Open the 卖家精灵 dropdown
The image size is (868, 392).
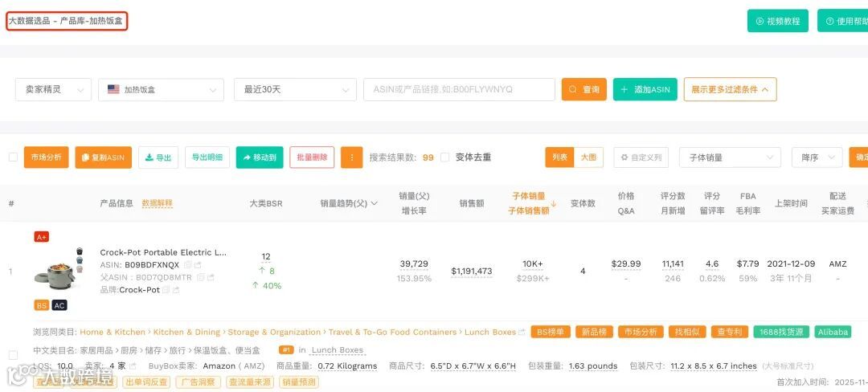(53, 90)
